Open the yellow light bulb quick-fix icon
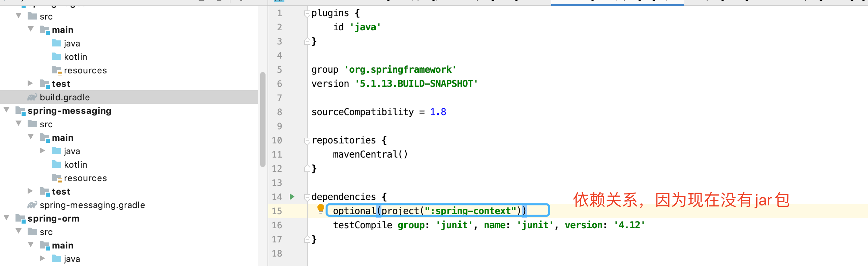 (320, 209)
